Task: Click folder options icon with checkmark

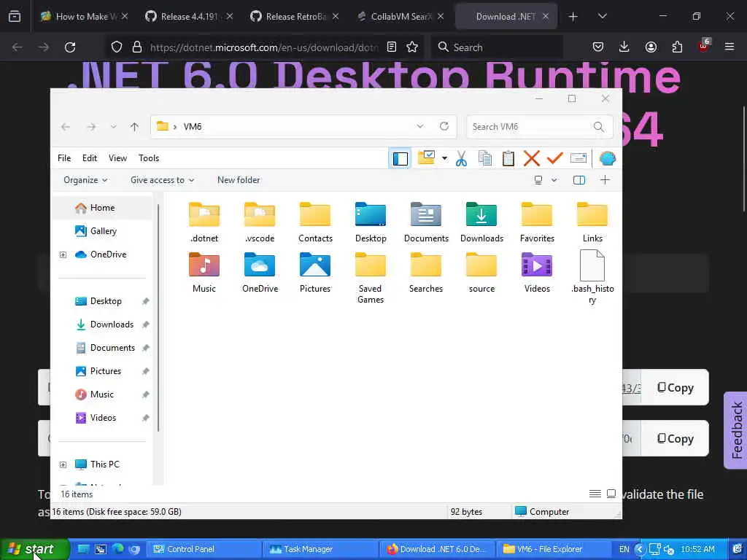Action: click(x=426, y=157)
